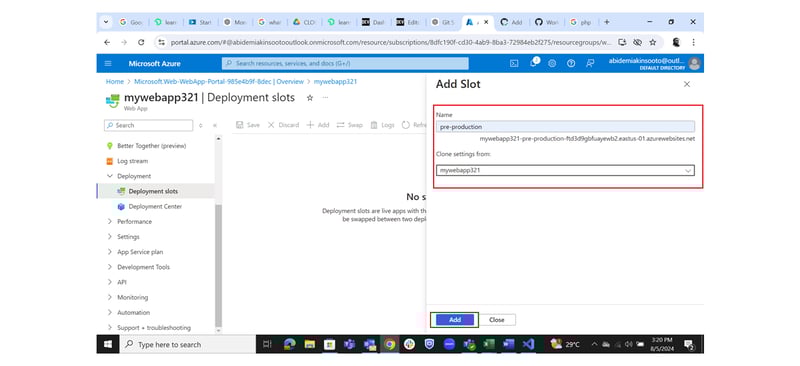Open Deployment Center in the sidebar

[x=155, y=207]
